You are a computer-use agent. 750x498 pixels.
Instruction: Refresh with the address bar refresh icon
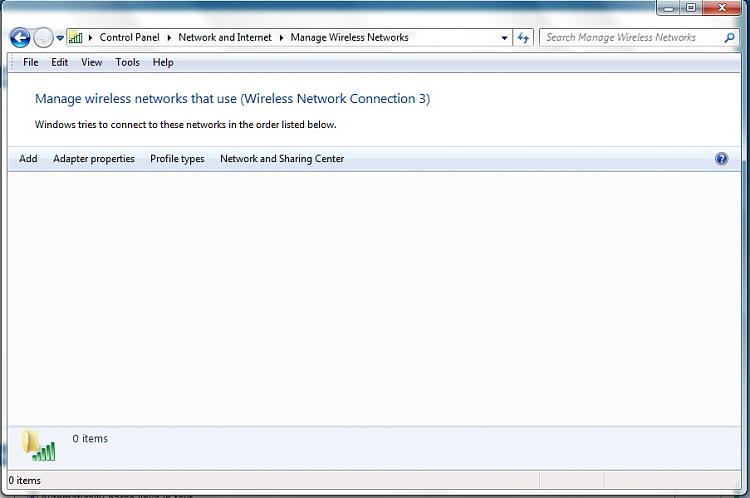click(523, 37)
